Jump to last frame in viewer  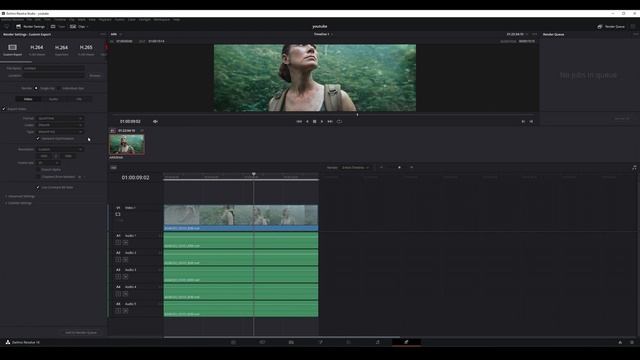[x=330, y=121]
